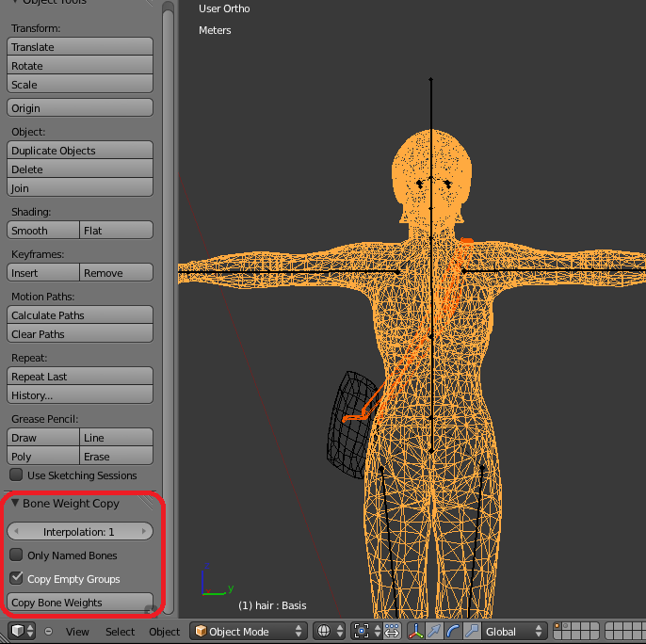
Task: Click Copy Bone Weights button
Action: (x=80, y=602)
